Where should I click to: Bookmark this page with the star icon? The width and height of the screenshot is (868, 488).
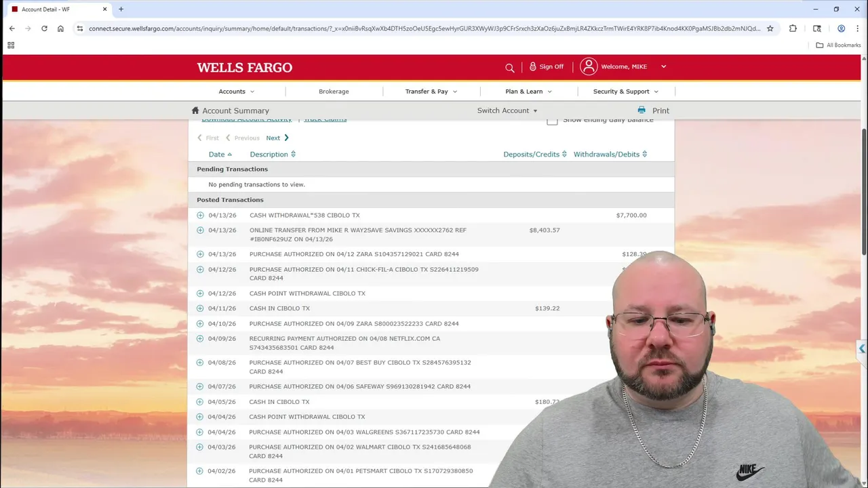770,28
